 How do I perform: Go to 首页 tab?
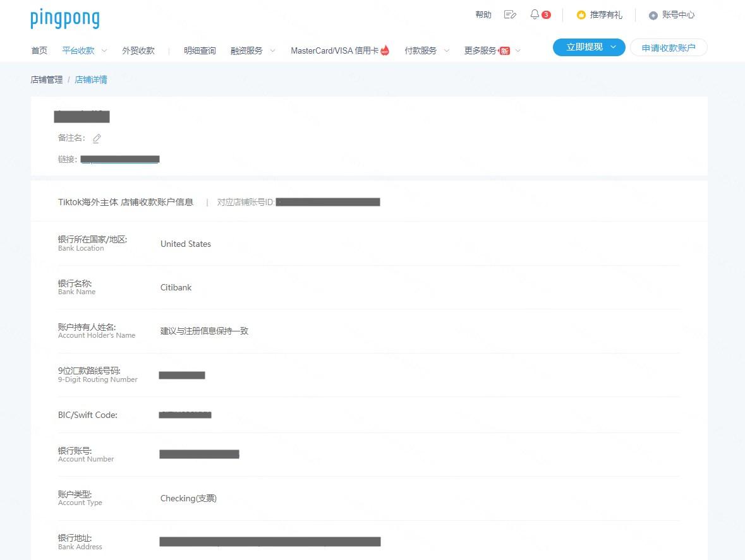[39, 51]
